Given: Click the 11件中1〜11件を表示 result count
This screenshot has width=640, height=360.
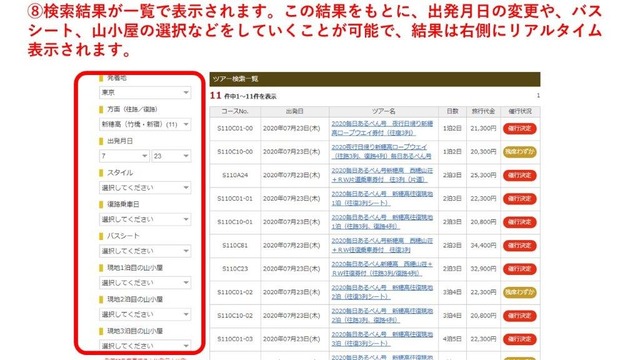Looking at the screenshot, I should tap(243, 96).
